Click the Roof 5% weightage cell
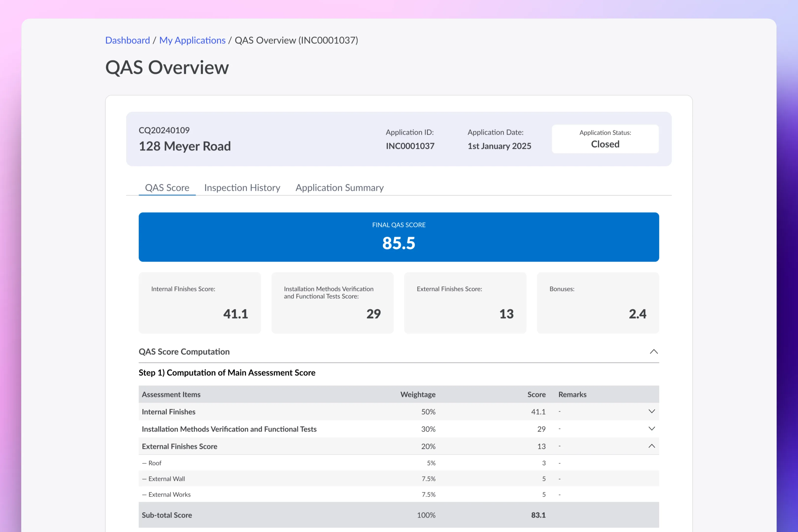This screenshot has height=532, width=798. pos(431,463)
